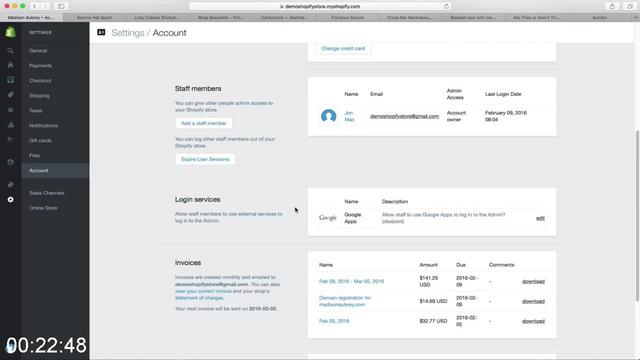Click the Change credit card button
Screen dimensions: 640x360
(x=343, y=48)
